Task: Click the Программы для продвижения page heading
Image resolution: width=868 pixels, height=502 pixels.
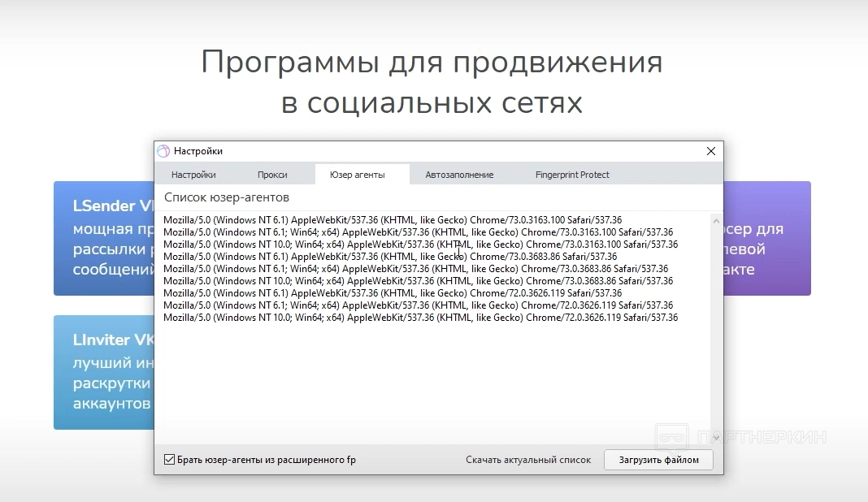Action: (432, 82)
